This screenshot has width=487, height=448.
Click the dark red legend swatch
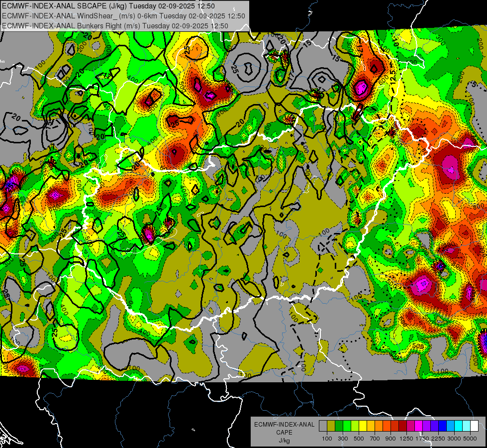[x=402, y=426]
